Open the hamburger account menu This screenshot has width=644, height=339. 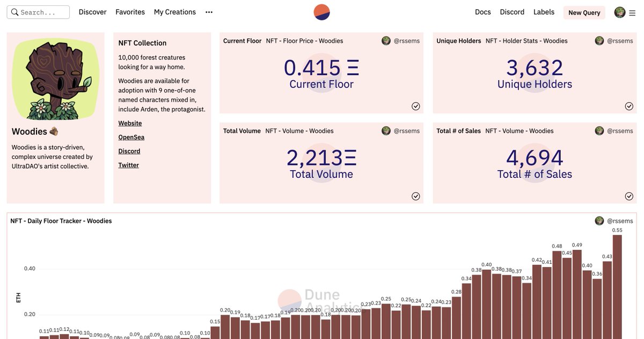coord(632,12)
